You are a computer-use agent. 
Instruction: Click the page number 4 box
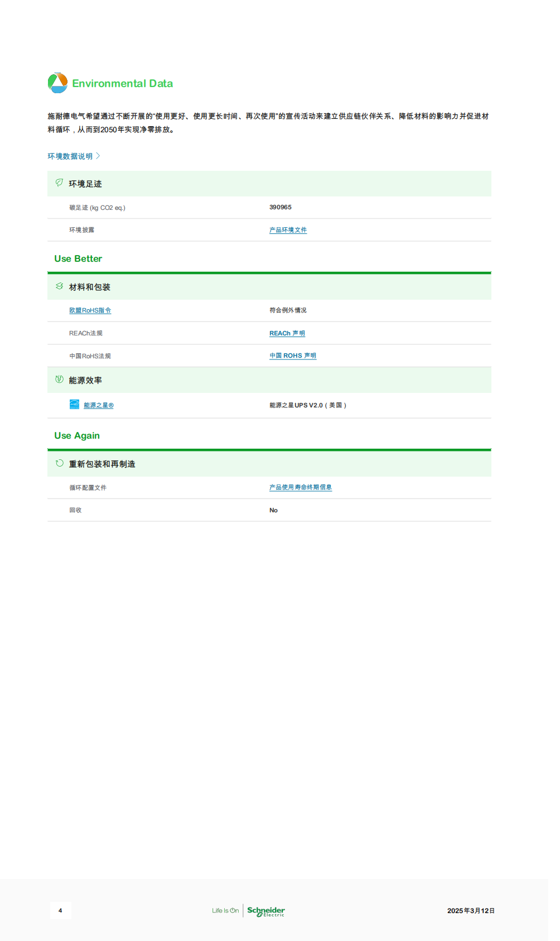[x=60, y=911]
